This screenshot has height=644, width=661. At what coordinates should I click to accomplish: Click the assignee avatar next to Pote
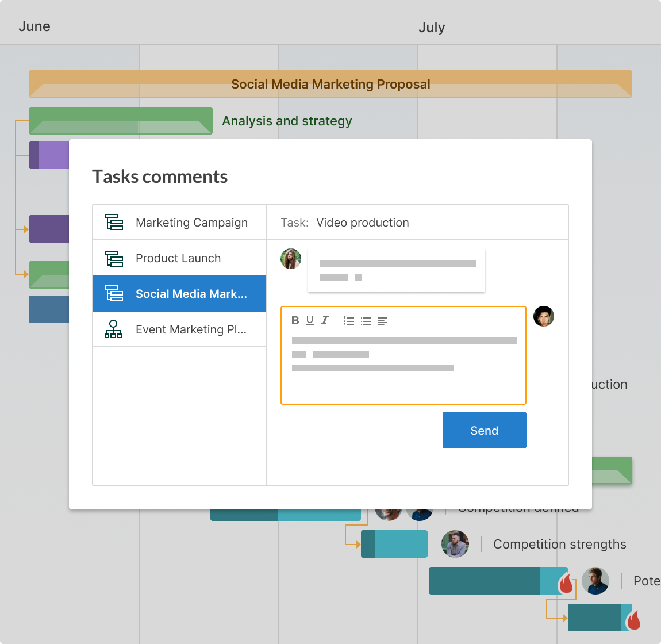(595, 581)
